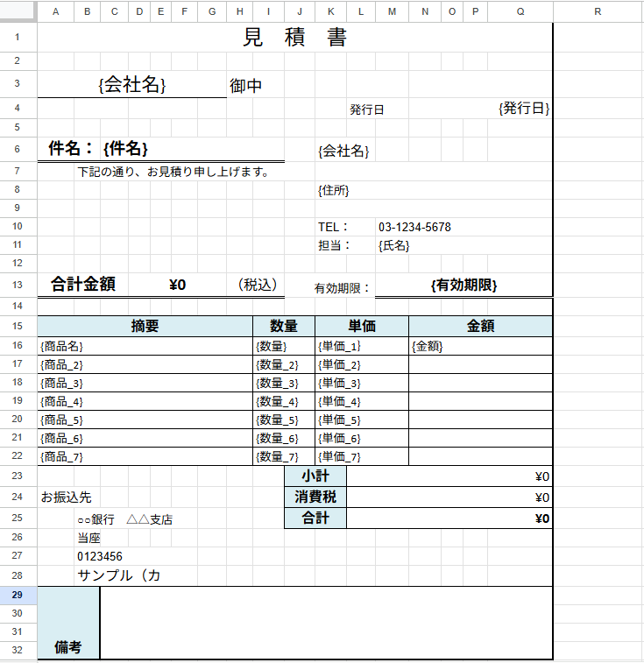Click the {有効期限} placeholder cell
The image size is (644, 663).
click(464, 285)
